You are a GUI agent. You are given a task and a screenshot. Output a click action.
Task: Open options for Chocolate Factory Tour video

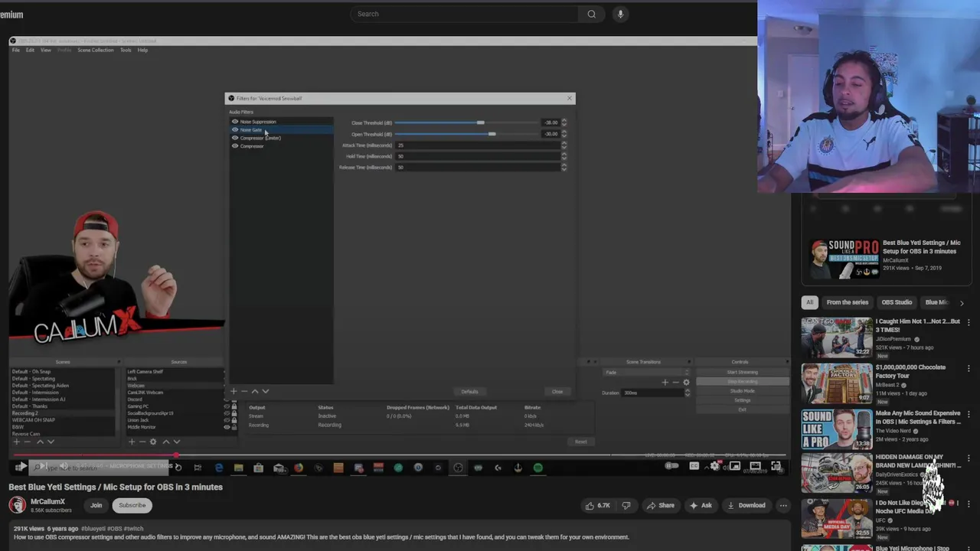[969, 368]
